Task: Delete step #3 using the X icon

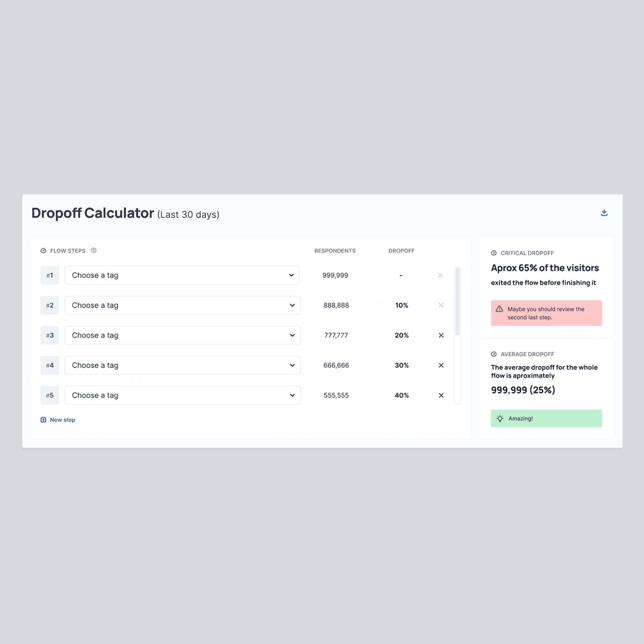Action: [441, 335]
